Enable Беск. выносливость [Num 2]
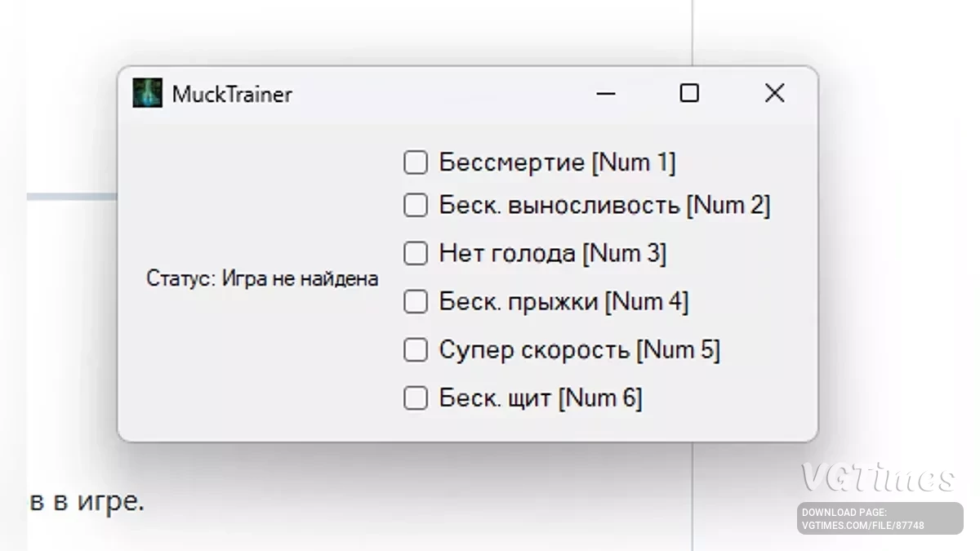Viewport: 980px width, 551px height. (x=416, y=205)
